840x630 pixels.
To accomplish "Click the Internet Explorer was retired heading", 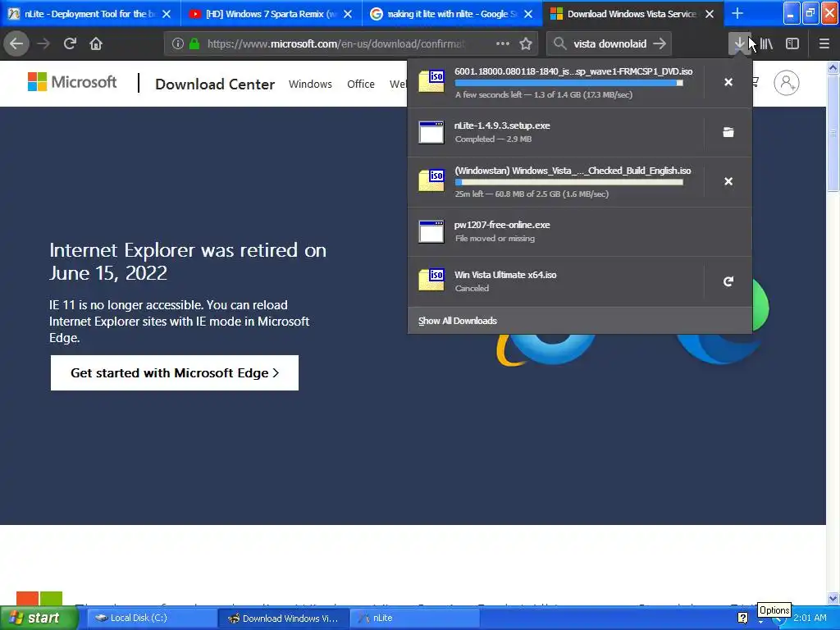I will pyautogui.click(x=188, y=262).
